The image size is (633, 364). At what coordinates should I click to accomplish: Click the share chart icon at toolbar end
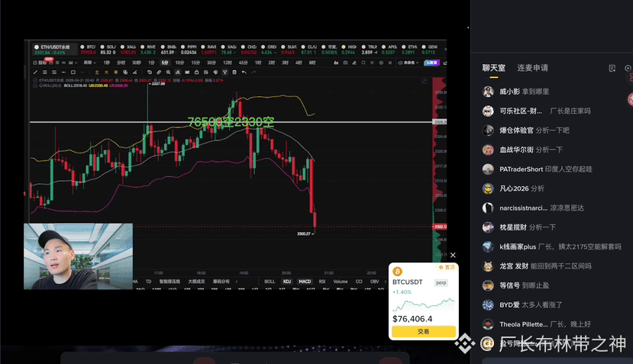[x=445, y=63]
